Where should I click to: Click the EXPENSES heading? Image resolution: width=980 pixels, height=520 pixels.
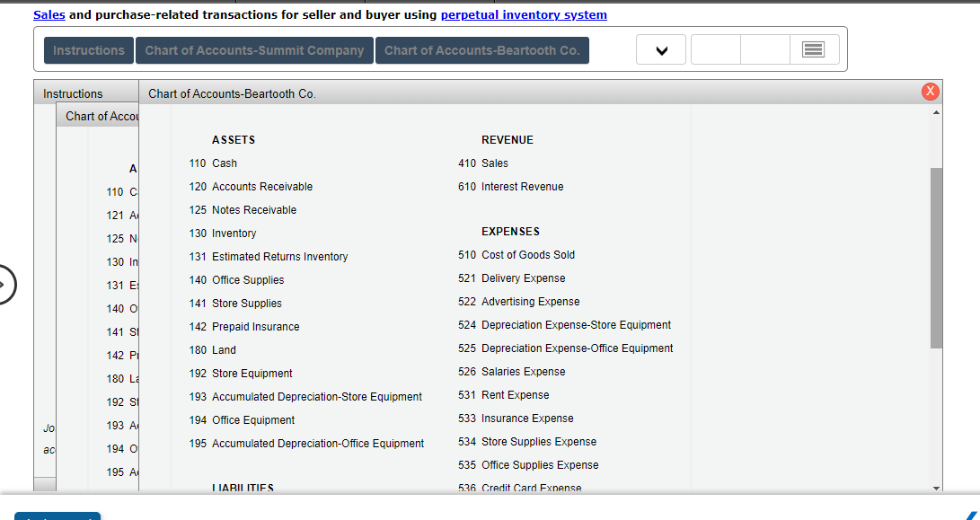point(510,231)
